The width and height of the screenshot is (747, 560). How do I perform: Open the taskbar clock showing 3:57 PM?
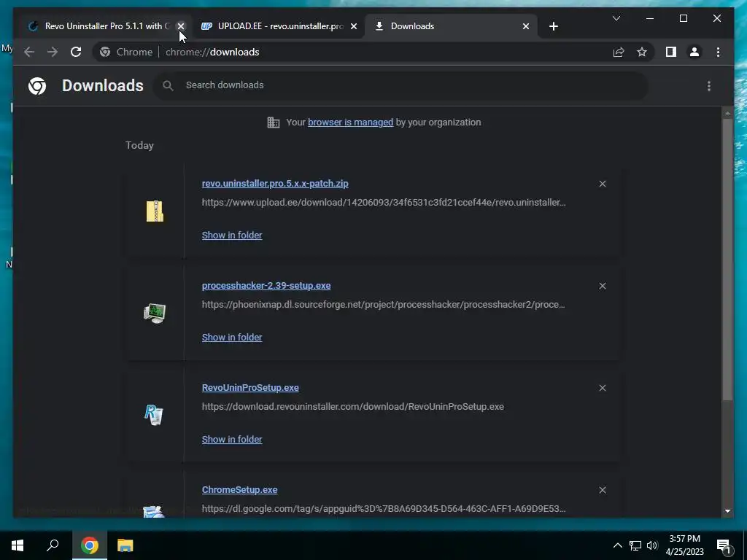[684, 545]
